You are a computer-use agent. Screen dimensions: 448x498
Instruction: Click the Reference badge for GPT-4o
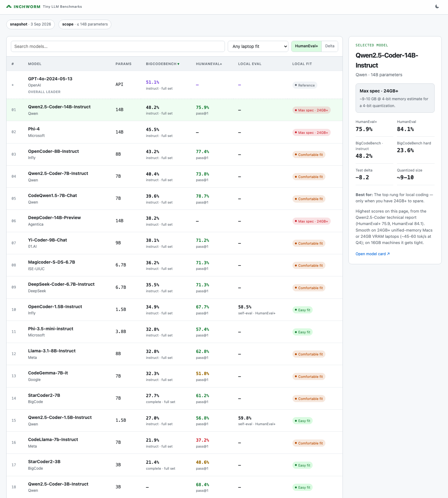pos(305,85)
